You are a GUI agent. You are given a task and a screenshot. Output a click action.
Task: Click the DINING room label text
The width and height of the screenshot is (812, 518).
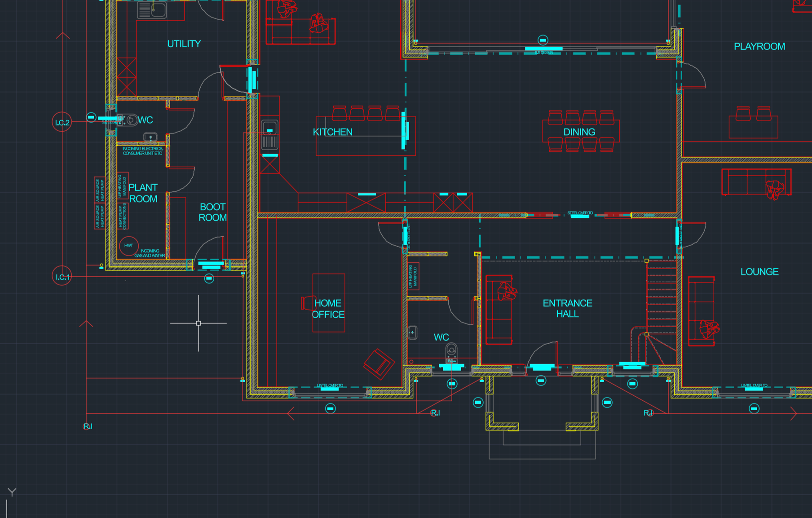point(579,132)
